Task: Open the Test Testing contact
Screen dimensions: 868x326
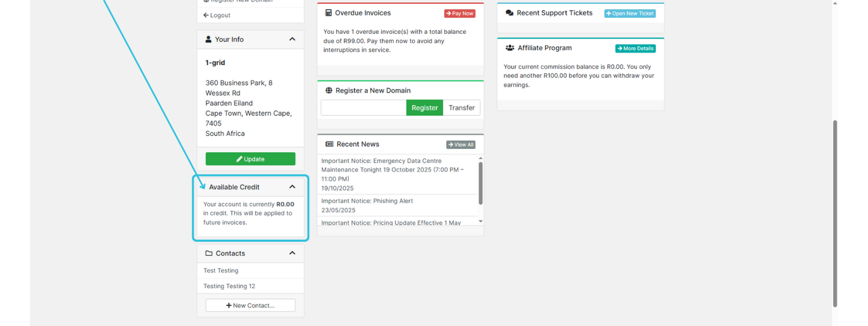Action: [x=221, y=271]
